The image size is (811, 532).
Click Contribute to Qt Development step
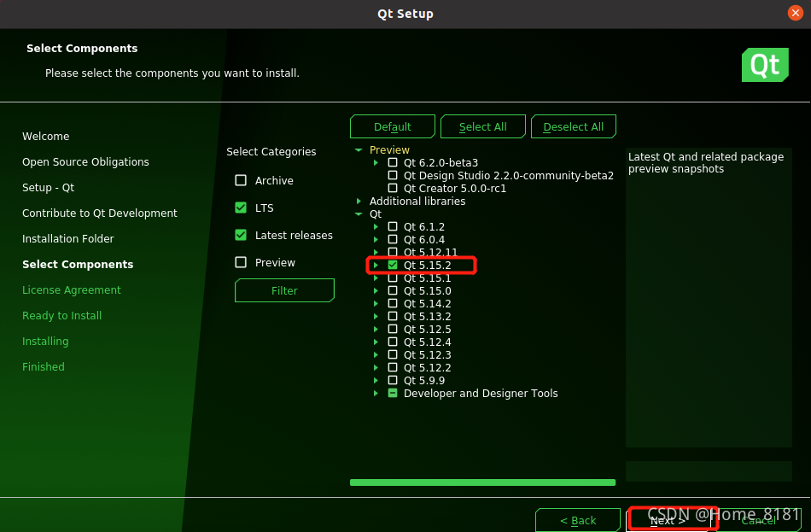click(99, 213)
